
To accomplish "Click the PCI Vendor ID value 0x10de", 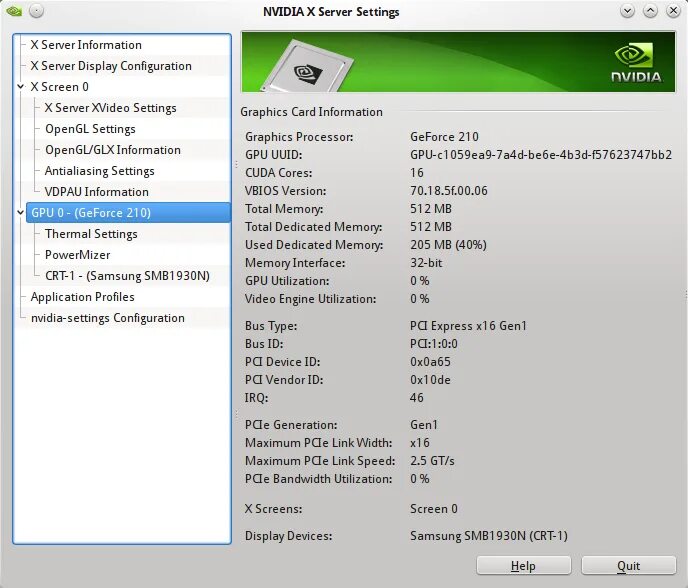I will tap(430, 380).
